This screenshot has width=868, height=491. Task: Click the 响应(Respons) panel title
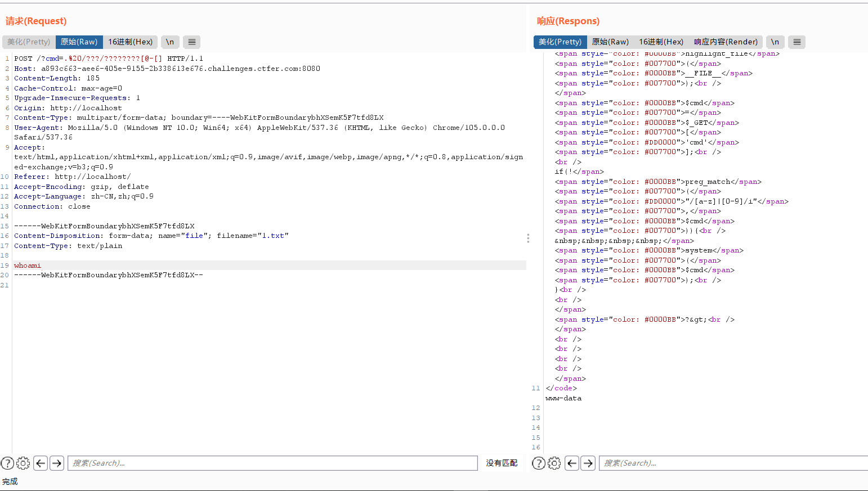568,21
